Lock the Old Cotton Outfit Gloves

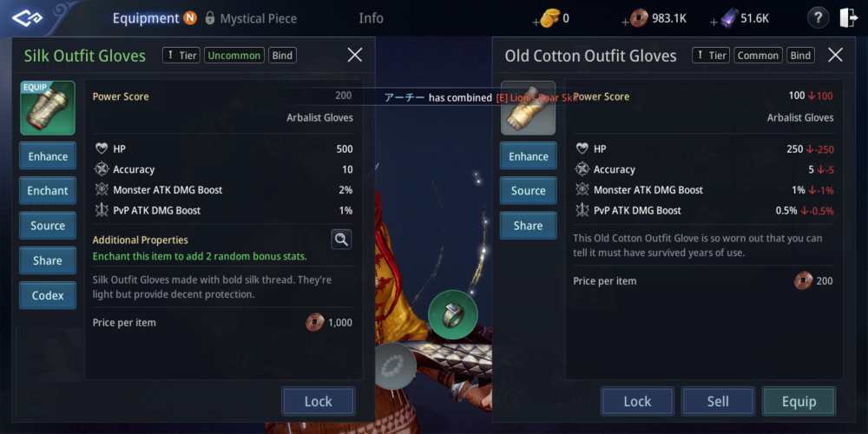637,401
